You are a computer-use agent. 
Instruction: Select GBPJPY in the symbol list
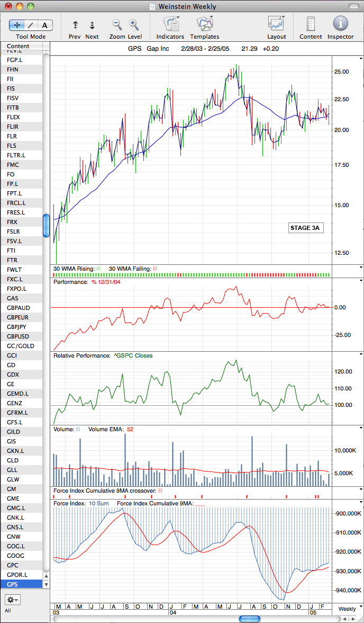click(22, 326)
